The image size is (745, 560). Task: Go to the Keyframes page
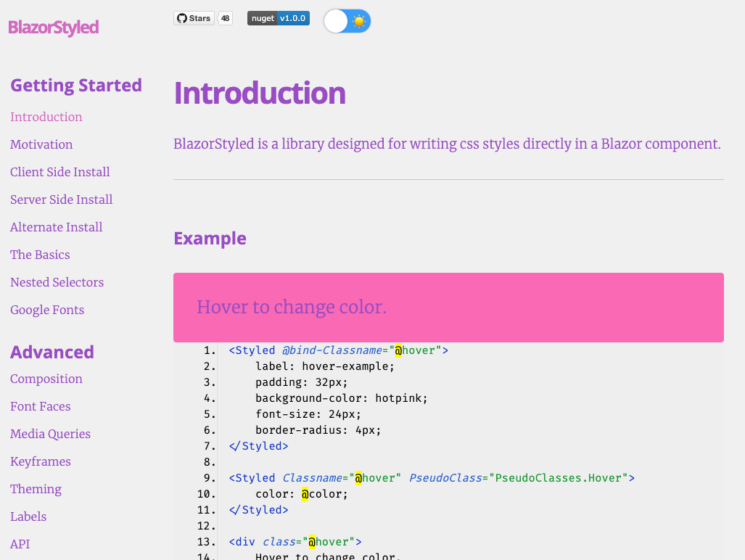41,461
